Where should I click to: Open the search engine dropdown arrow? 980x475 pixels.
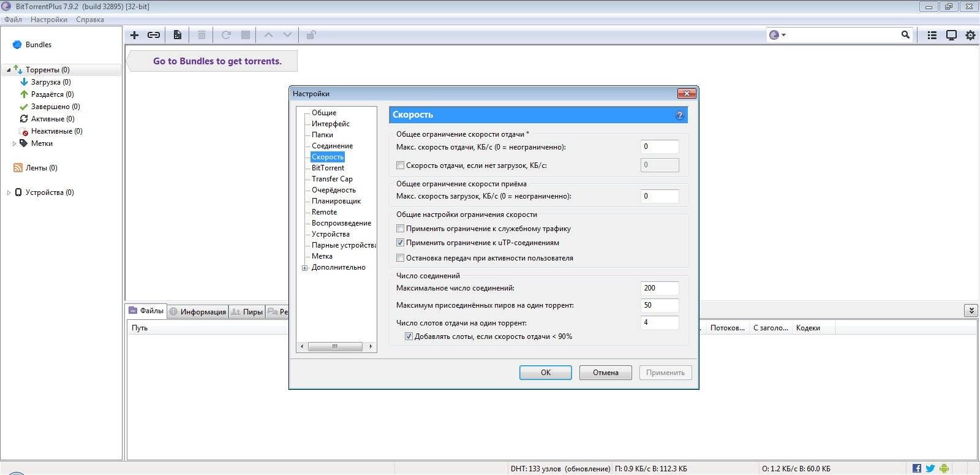coord(784,36)
